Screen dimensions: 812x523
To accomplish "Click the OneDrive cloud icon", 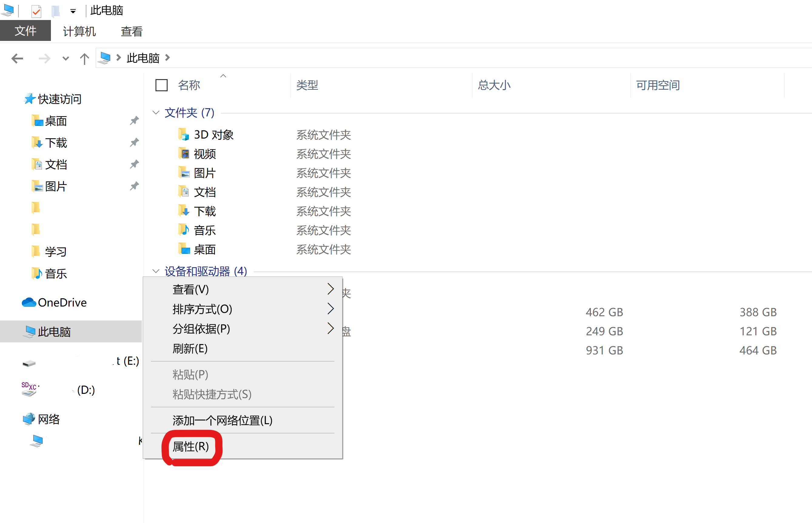I will coord(29,302).
